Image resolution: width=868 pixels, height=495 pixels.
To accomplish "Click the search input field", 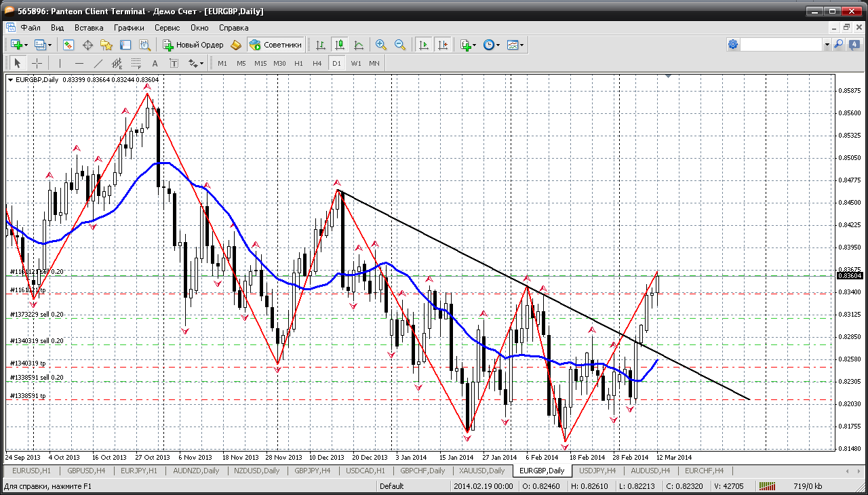I will [x=781, y=45].
